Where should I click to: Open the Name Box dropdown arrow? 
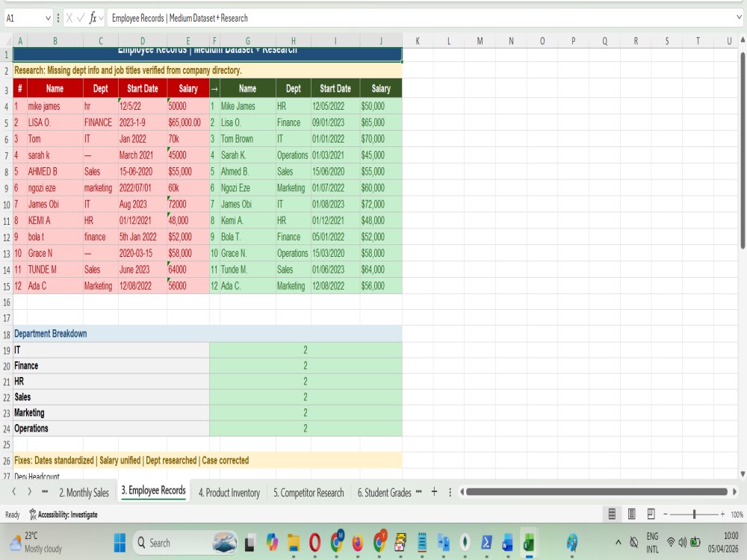(x=48, y=19)
